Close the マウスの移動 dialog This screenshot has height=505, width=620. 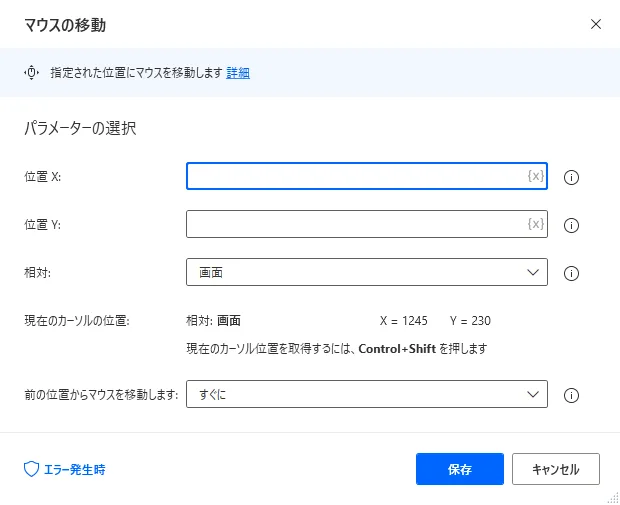click(596, 23)
